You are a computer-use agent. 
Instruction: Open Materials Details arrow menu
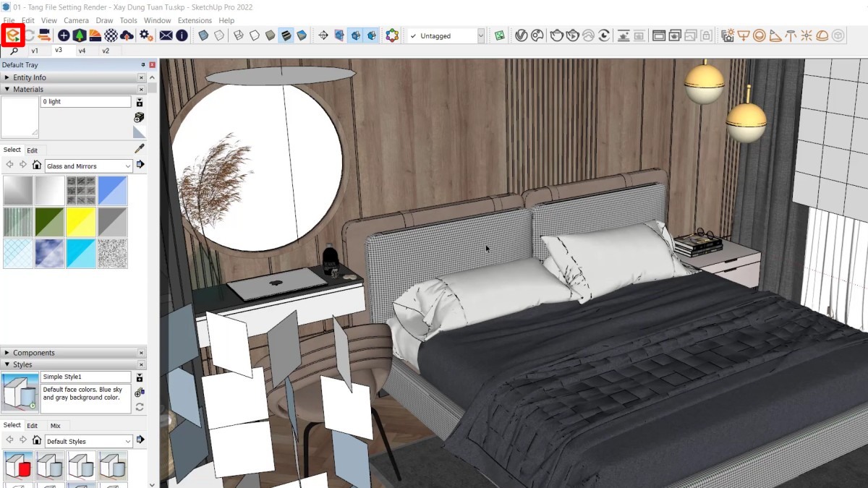pyautogui.click(x=140, y=166)
